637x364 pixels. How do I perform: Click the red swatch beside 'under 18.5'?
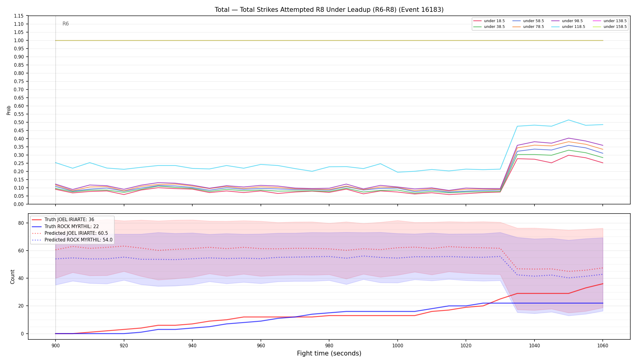[x=477, y=21]
